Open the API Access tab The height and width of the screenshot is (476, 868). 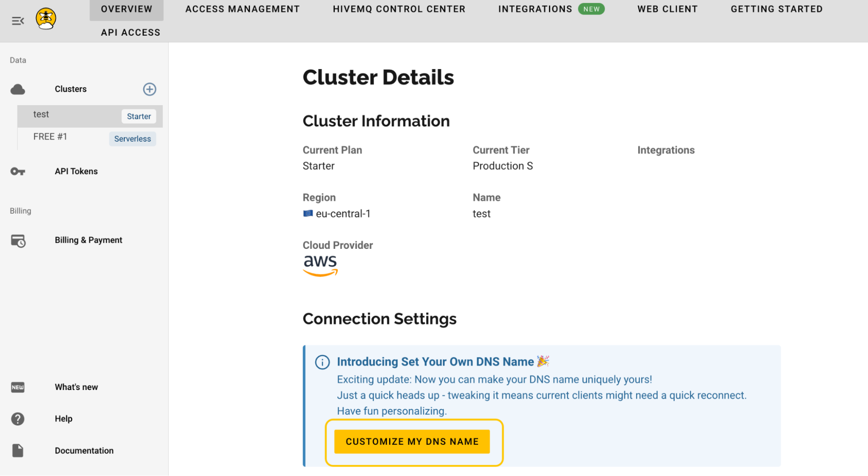coord(130,32)
